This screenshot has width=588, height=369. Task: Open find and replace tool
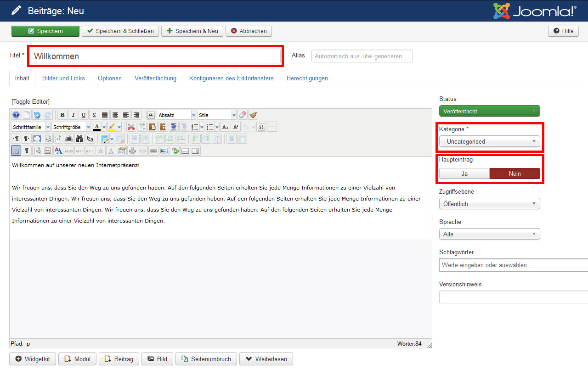coord(90,139)
